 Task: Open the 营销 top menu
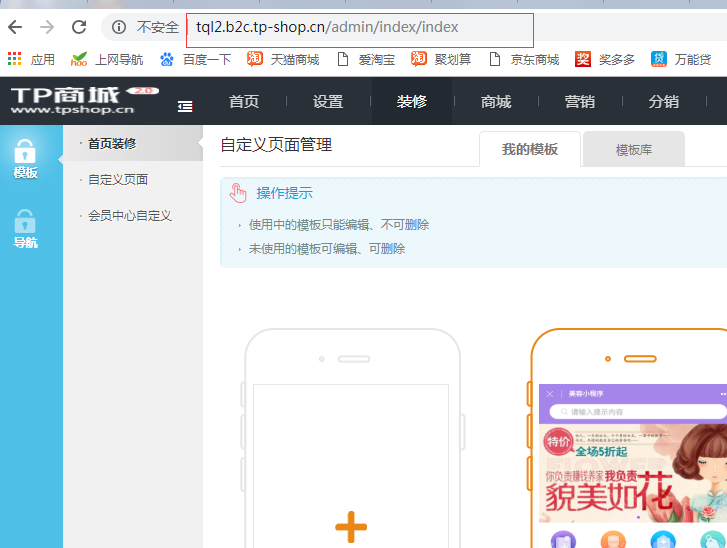(x=580, y=101)
